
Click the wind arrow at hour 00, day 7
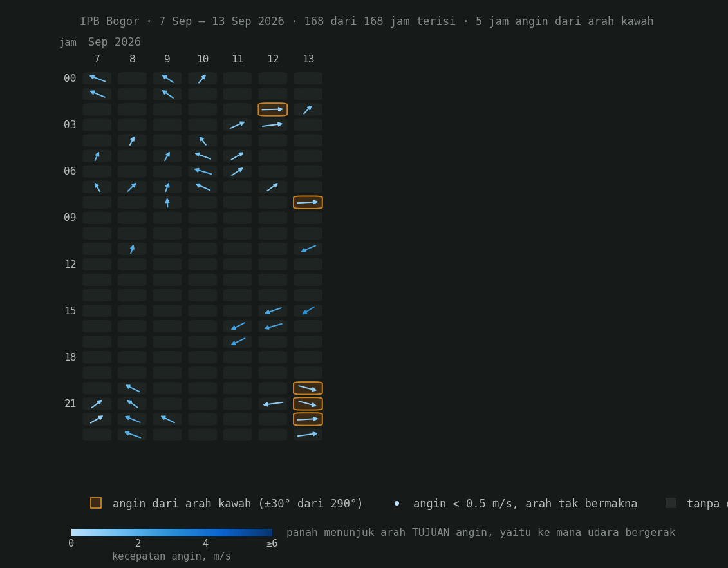tap(97, 79)
